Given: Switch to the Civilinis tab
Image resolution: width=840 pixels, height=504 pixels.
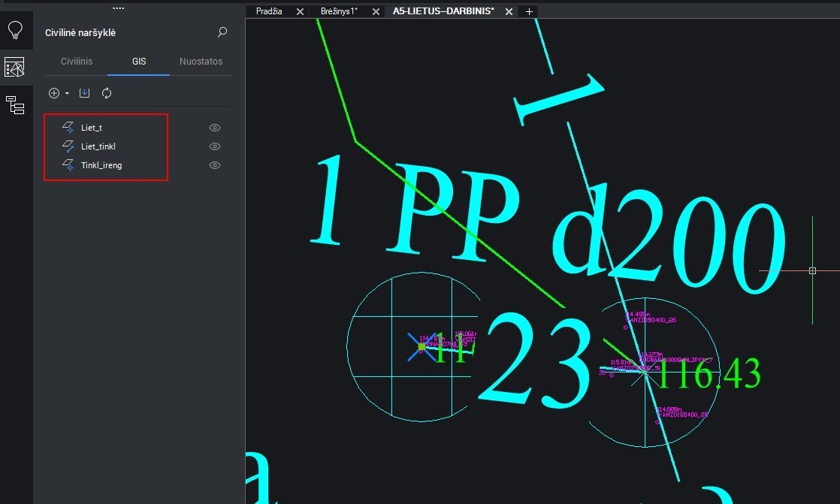Looking at the screenshot, I should point(77,61).
